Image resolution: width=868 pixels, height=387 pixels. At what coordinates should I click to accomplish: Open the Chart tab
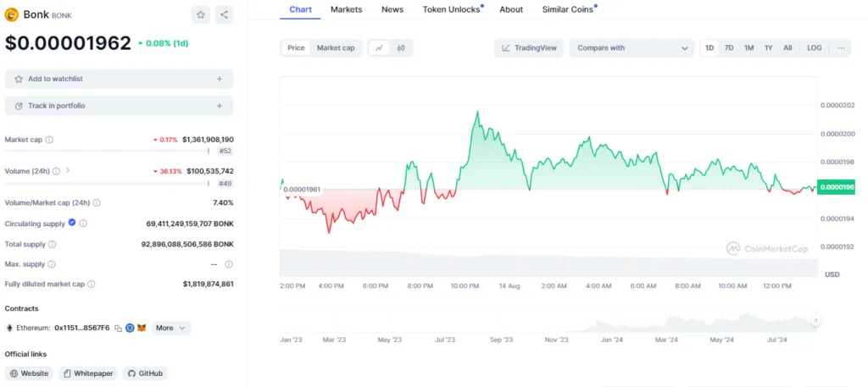tap(301, 9)
